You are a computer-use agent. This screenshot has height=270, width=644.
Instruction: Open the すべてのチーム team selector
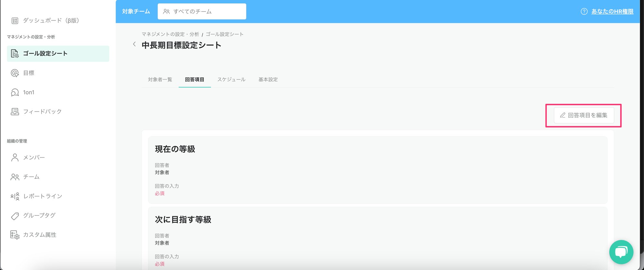tap(202, 12)
